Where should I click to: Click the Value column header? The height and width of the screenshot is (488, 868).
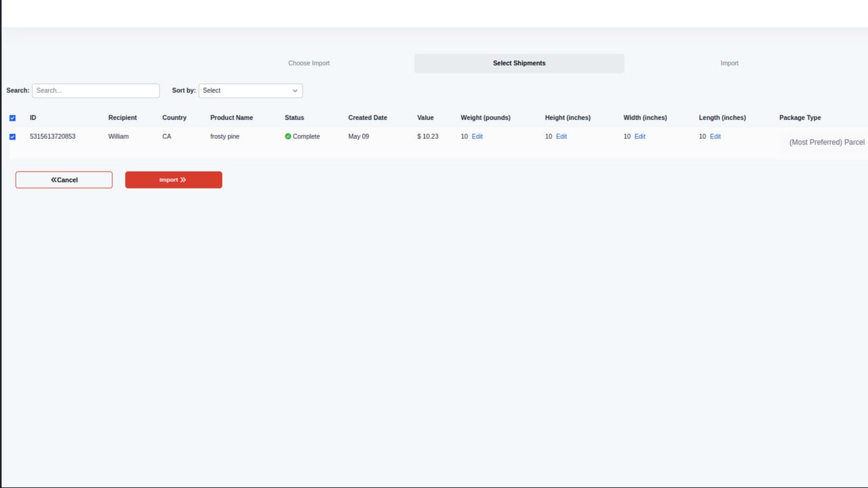425,117
